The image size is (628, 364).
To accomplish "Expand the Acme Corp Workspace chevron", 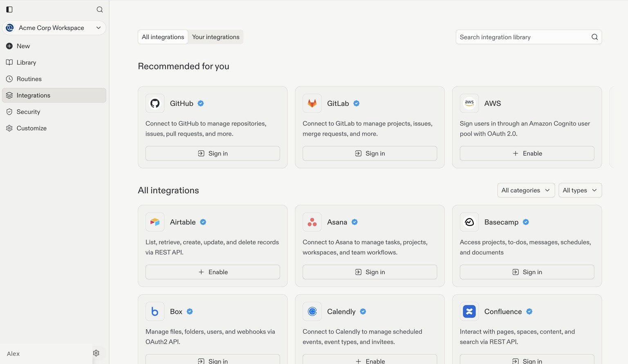I will [99, 28].
